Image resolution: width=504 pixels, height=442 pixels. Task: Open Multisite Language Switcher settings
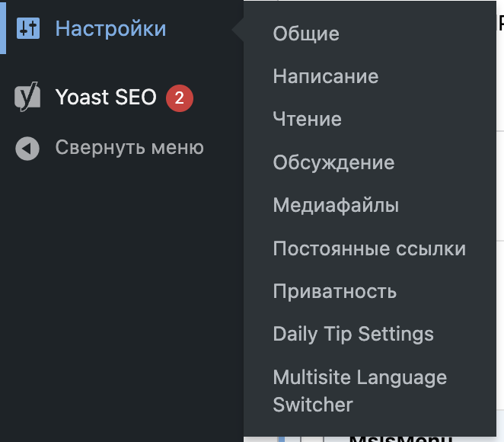coord(359,390)
